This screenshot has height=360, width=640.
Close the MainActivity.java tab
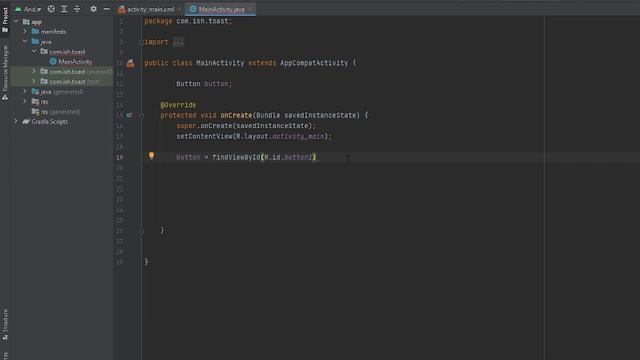250,9
